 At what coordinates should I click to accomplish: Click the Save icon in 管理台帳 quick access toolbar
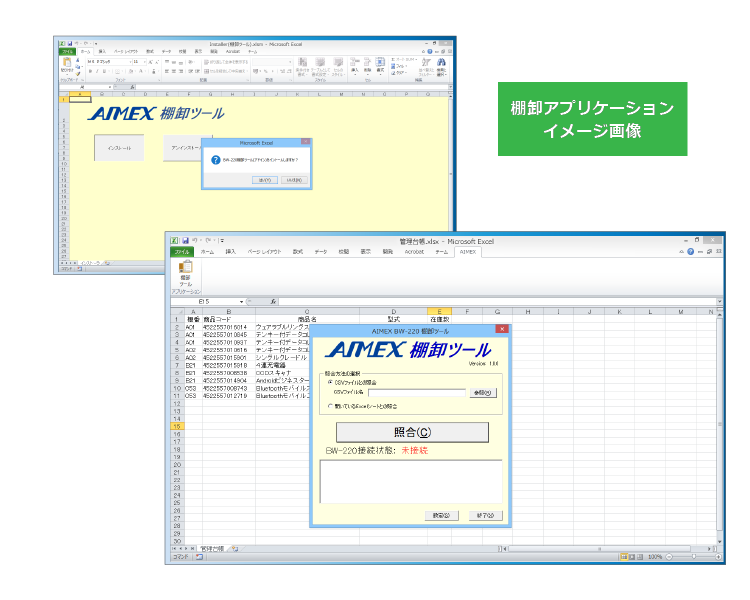pyautogui.click(x=185, y=241)
